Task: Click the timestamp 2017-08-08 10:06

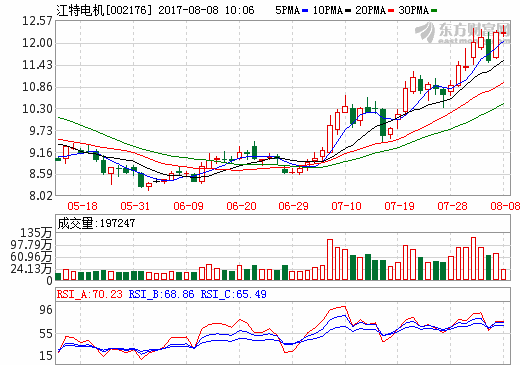Action: [206, 10]
